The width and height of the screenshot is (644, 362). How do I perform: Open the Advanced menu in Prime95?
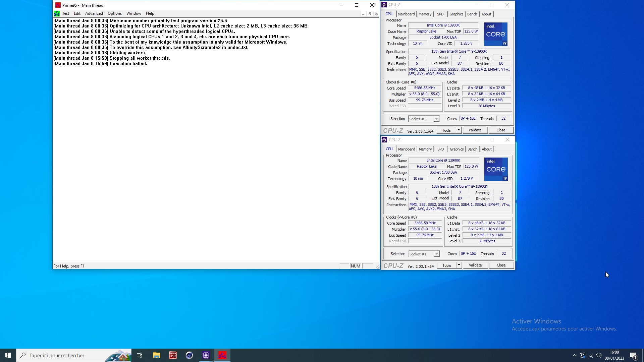point(94,13)
